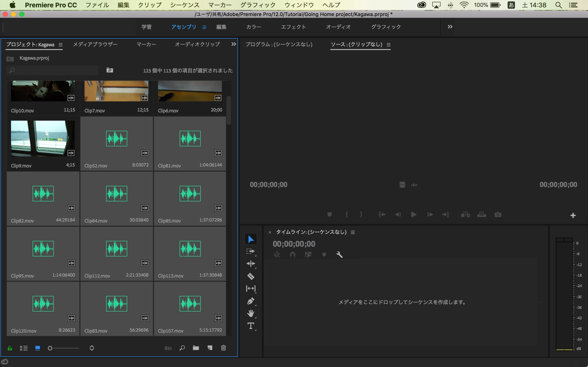Image resolution: width=588 pixels, height=367 pixels.
Task: Click the Track Select Forward tool
Action: click(x=251, y=251)
